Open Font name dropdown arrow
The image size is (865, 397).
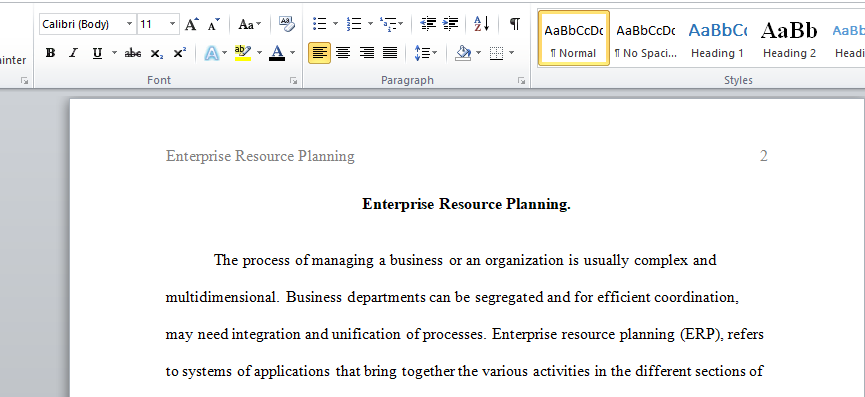pos(130,24)
